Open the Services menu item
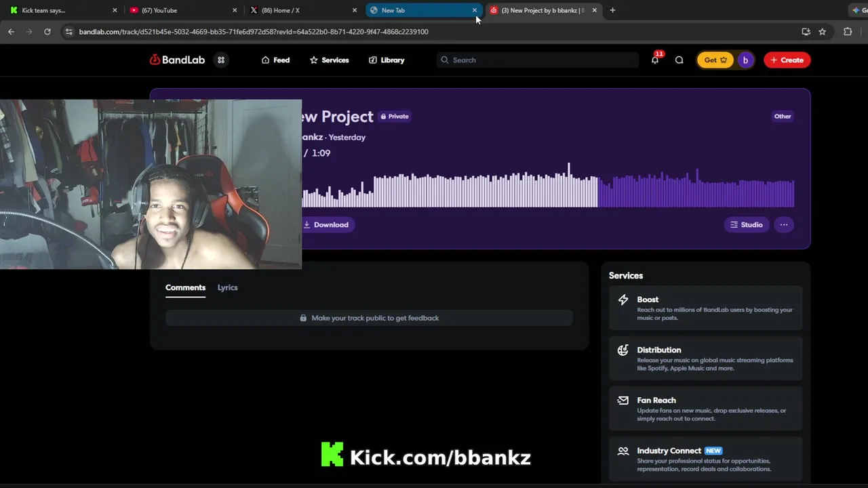Image resolution: width=868 pixels, height=488 pixels. coord(329,60)
